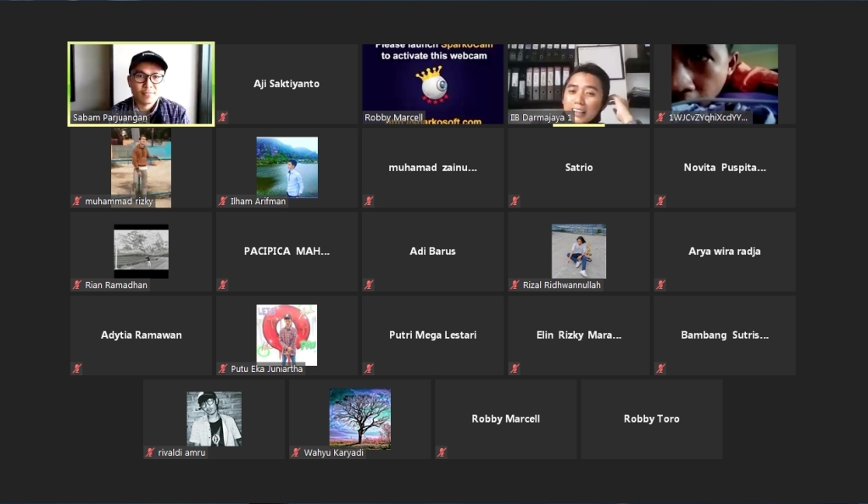868x504 pixels.
Task: Click the PACIPICA MAH... participant name
Action: click(287, 252)
